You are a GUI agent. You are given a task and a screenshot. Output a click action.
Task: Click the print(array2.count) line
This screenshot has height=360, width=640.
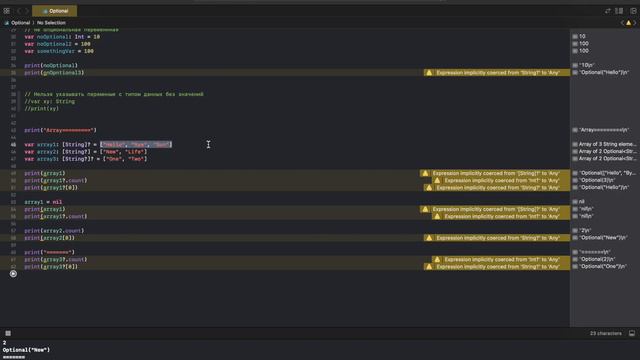pyautogui.click(x=54, y=231)
